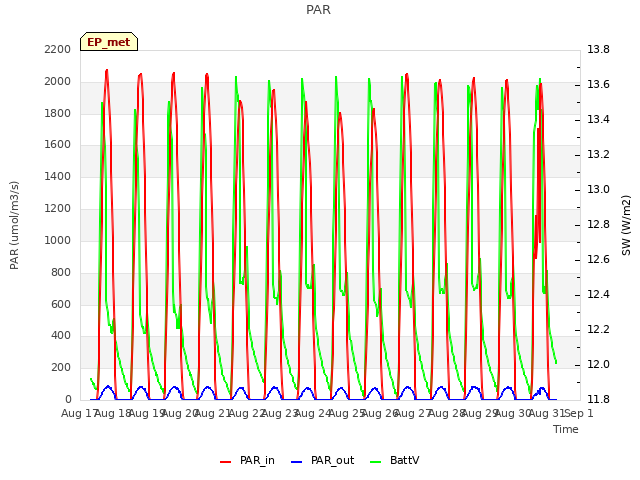
Task: Click the red PAR_in legend swatch
Action: coord(225,462)
